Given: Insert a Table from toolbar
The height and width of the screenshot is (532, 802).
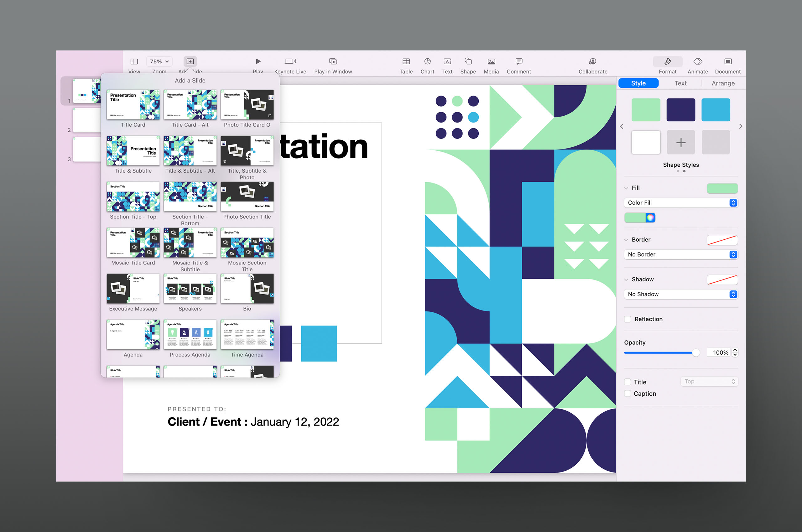Looking at the screenshot, I should pyautogui.click(x=406, y=61).
